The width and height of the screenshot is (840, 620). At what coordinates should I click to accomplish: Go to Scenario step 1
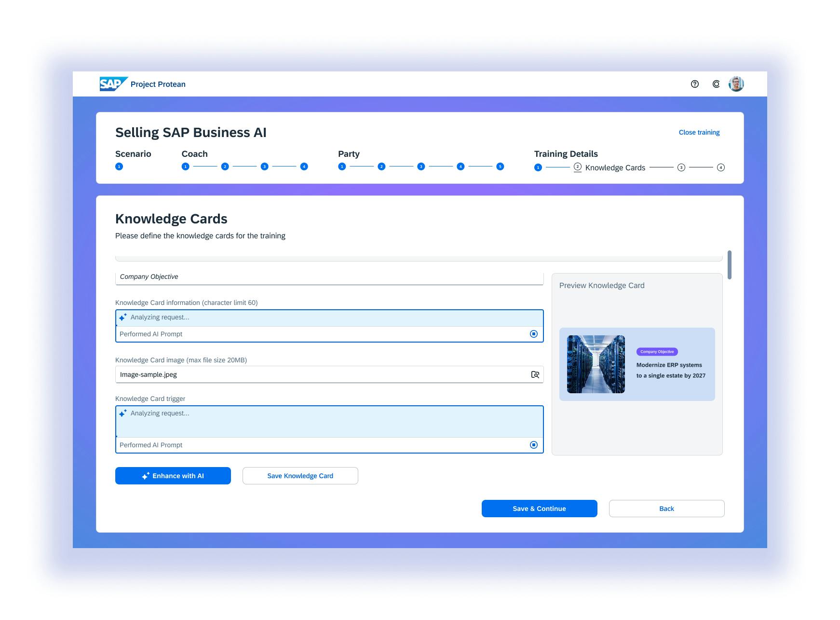pos(119,166)
